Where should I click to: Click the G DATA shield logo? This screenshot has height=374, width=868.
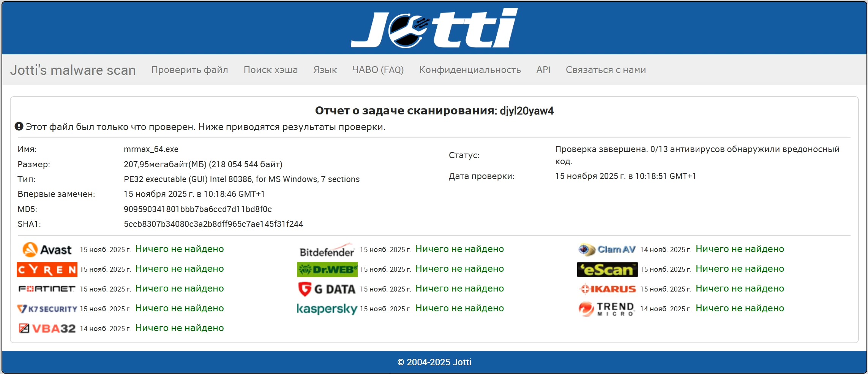tap(327, 289)
